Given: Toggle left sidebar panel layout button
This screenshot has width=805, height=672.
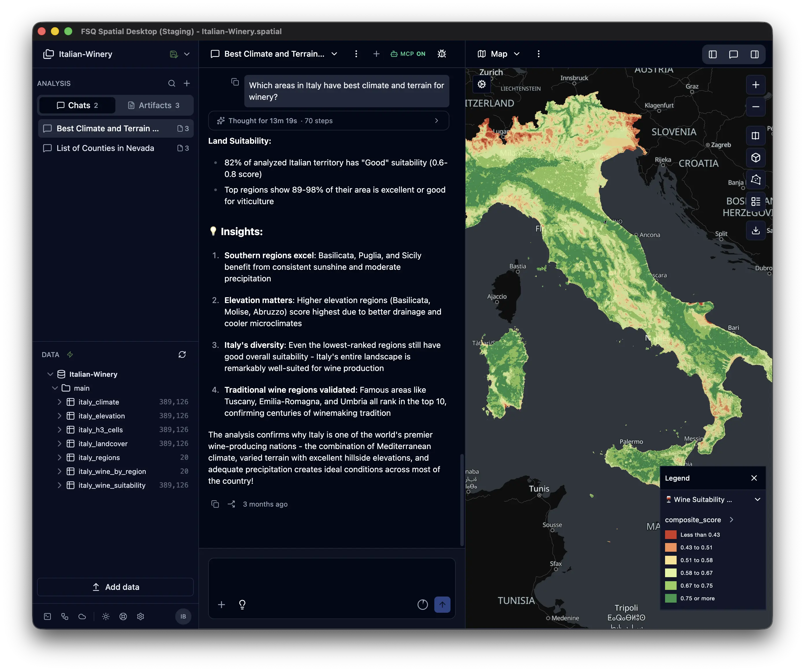Looking at the screenshot, I should pos(712,54).
